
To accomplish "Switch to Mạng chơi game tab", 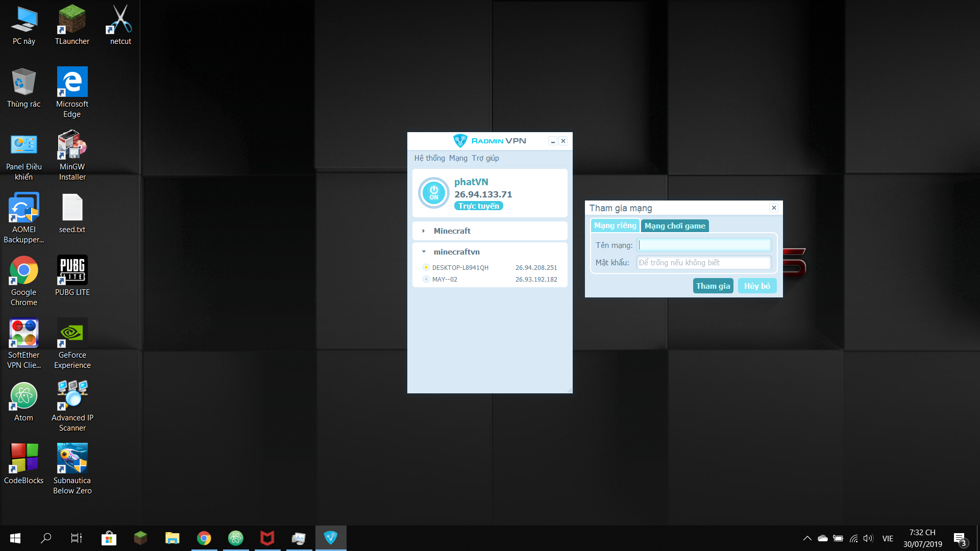I will [674, 226].
